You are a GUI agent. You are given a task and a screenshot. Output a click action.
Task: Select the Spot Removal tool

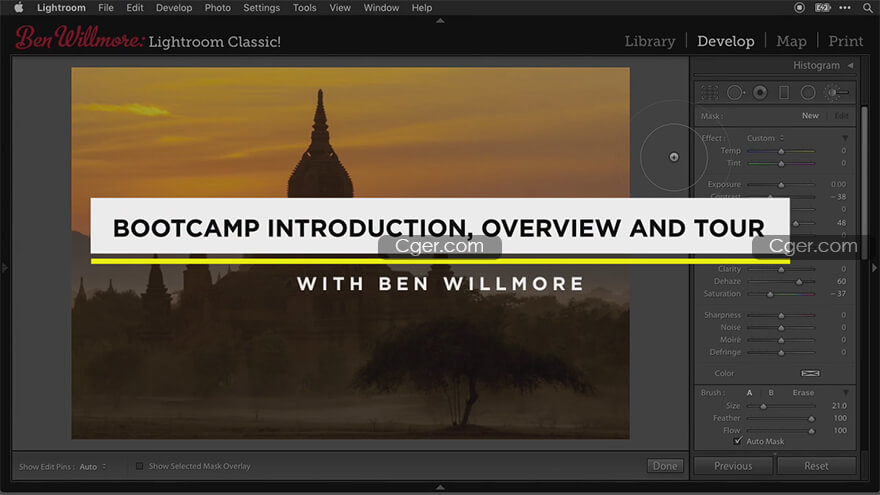point(735,93)
